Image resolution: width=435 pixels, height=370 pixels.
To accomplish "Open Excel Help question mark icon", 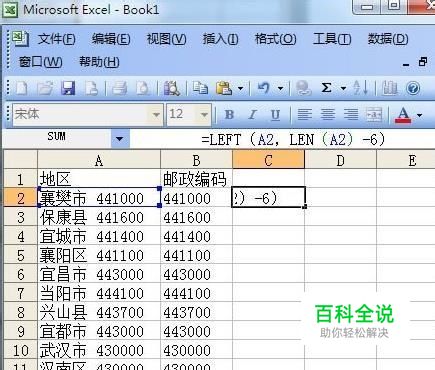I will click(x=413, y=88).
